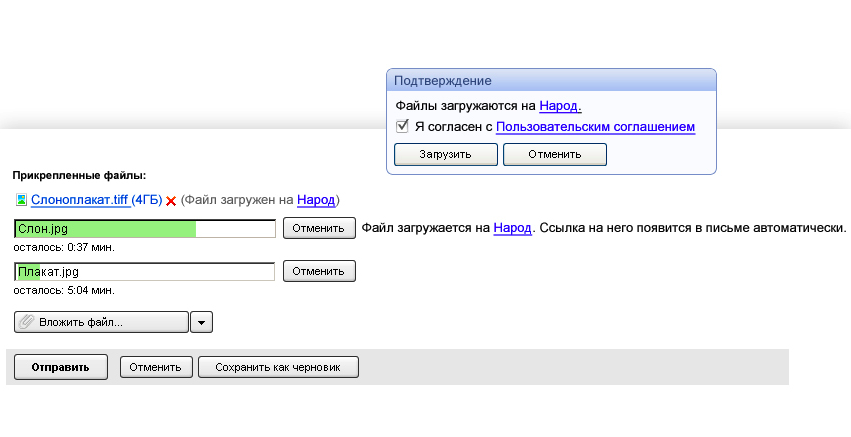Tick the 'Я согласен с' agreement checkbox
851x437 pixels.
click(402, 127)
